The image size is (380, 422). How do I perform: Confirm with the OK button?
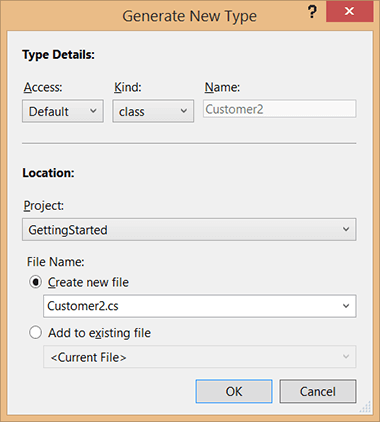point(234,391)
